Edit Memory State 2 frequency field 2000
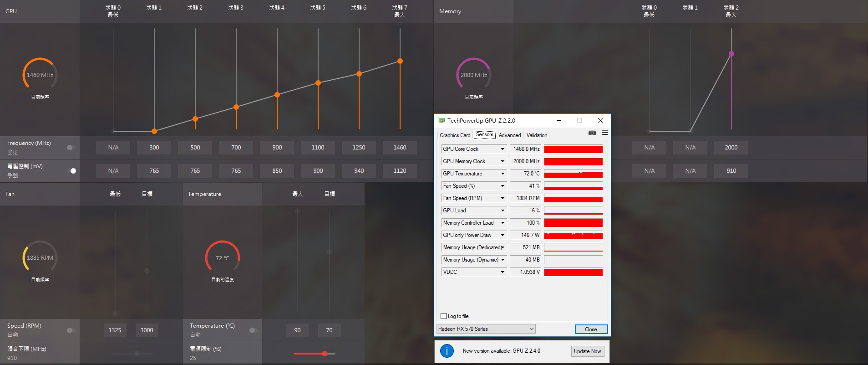Screen dimensions: 868x365 pyautogui.click(x=731, y=148)
